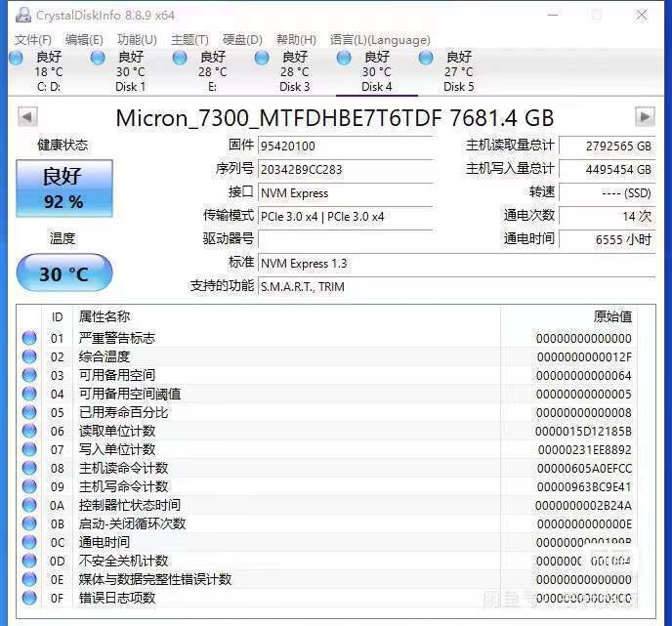The width and height of the screenshot is (672, 626).
Task: Click raw value 000000000012F
Action: (x=584, y=356)
